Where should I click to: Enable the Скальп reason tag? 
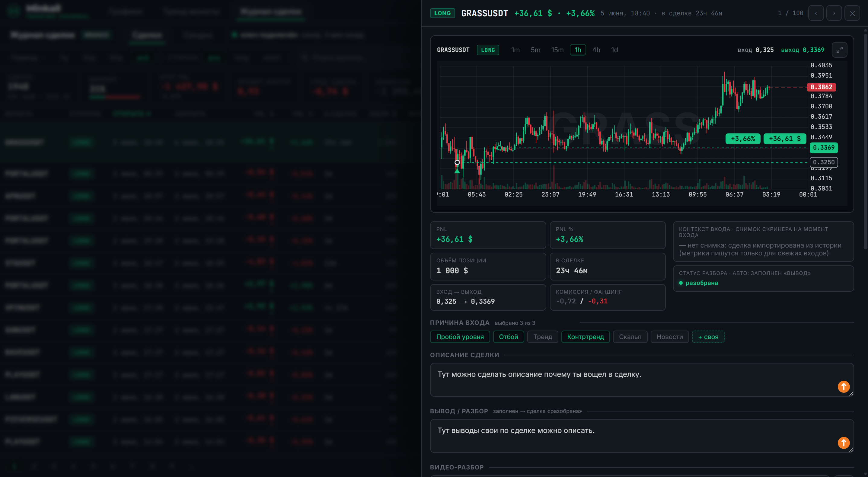630,337
